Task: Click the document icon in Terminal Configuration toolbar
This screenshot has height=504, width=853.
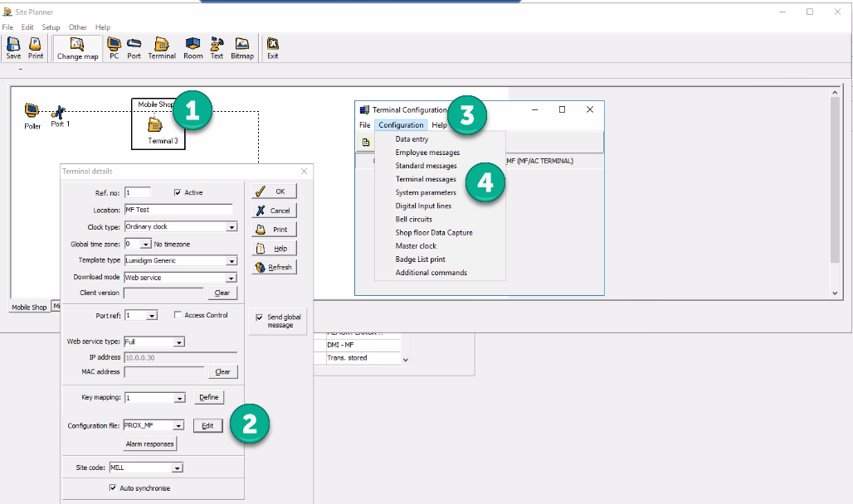Action: [366, 143]
